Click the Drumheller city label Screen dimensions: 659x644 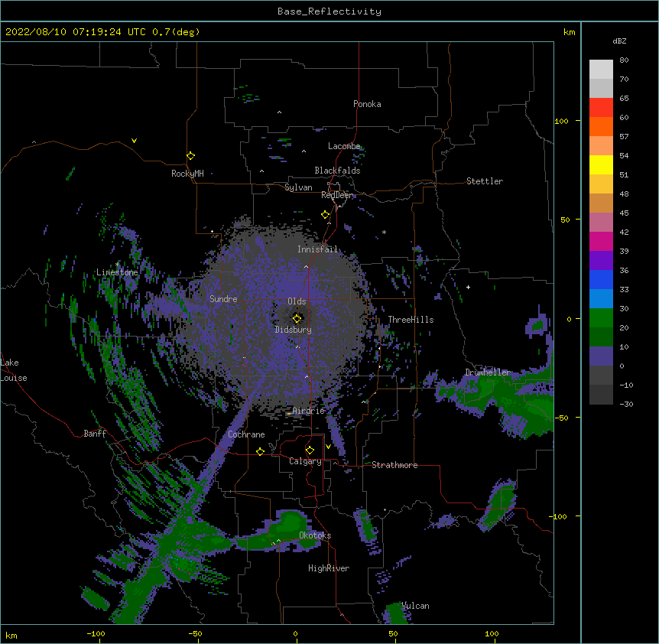click(488, 372)
